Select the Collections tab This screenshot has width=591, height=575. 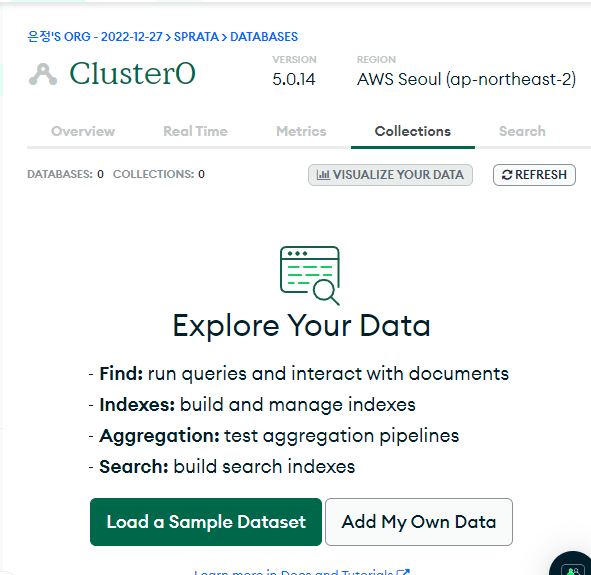point(413,131)
